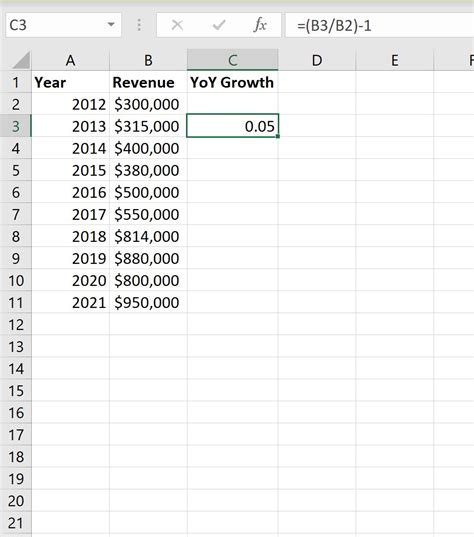
Task: Select row 9 header
Action: 16,258
